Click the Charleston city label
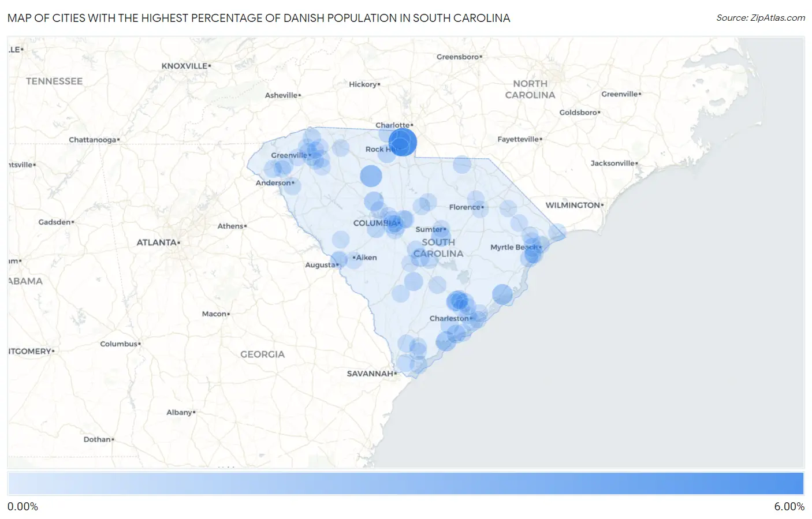The width and height of the screenshot is (812, 519). tap(450, 318)
